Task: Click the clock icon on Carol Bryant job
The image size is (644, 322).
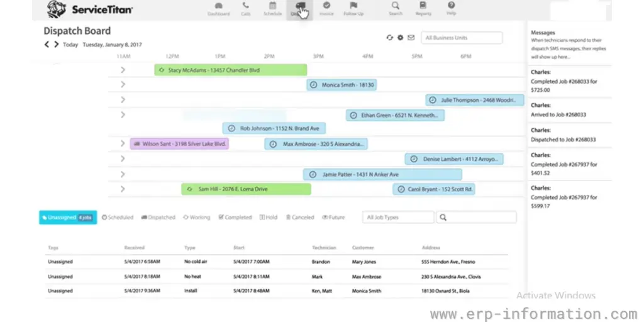Action: click(x=401, y=189)
